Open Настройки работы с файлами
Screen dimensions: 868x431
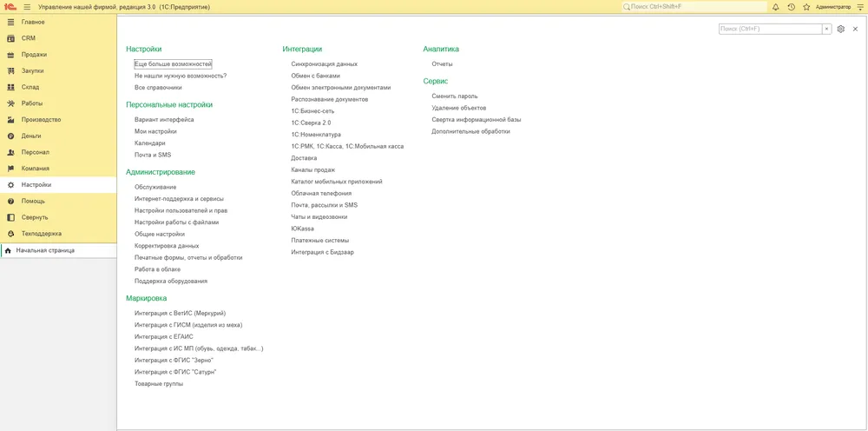tap(176, 222)
